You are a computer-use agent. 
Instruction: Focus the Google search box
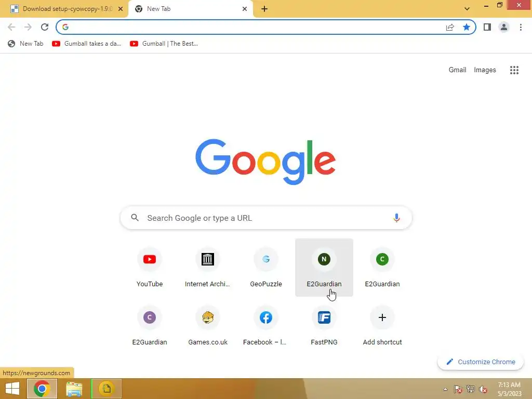(x=266, y=218)
